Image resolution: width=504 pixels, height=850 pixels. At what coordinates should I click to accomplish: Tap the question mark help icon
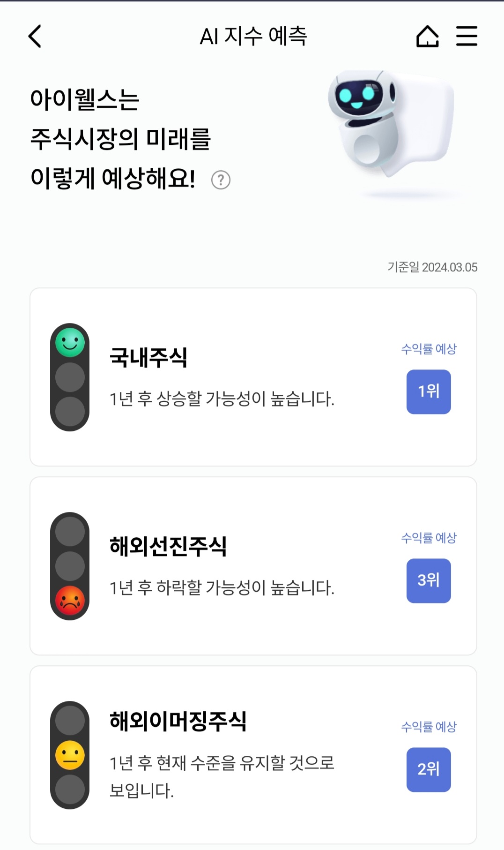point(221,180)
